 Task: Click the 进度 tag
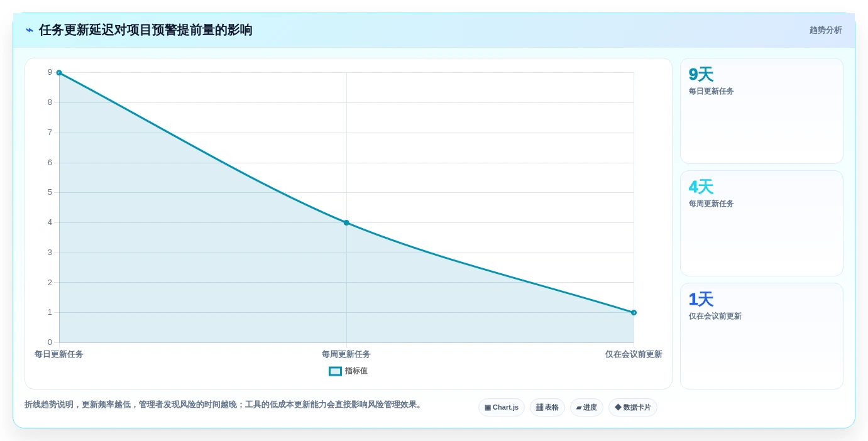(x=586, y=407)
